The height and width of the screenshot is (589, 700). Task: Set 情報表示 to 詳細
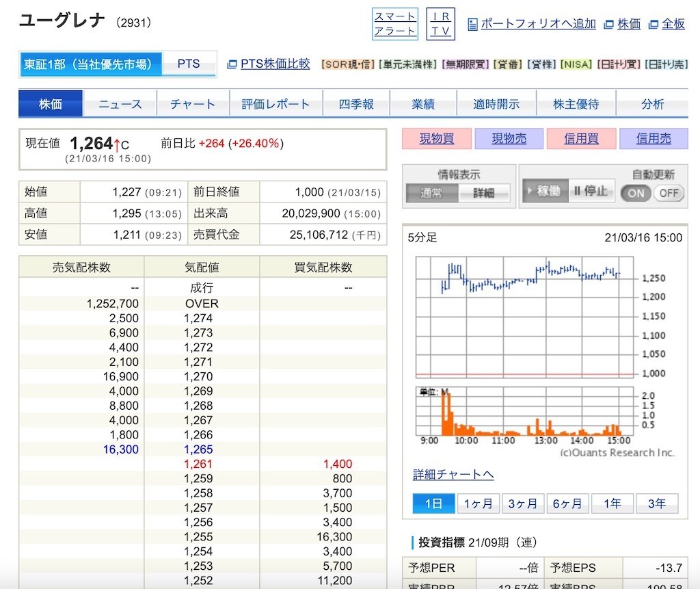point(484,193)
